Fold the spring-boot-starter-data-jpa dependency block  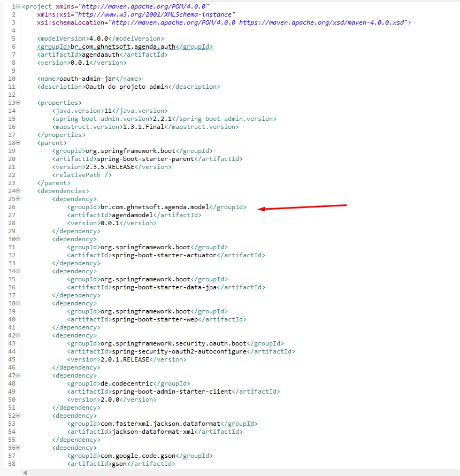point(19,271)
